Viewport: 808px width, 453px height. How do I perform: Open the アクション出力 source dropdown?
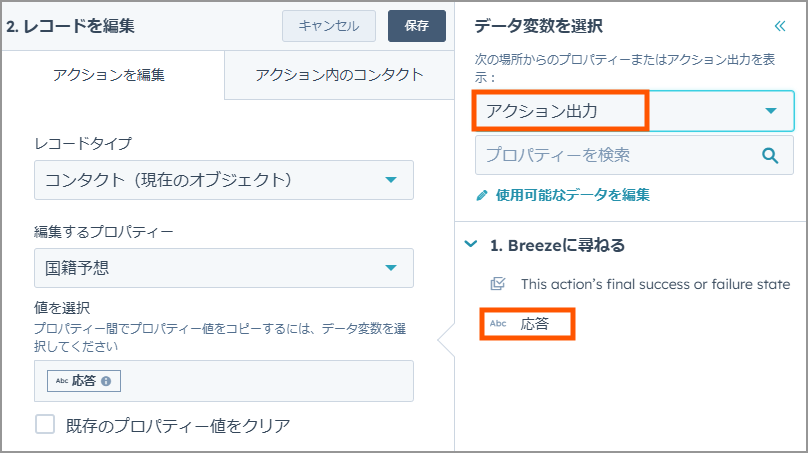(634, 110)
